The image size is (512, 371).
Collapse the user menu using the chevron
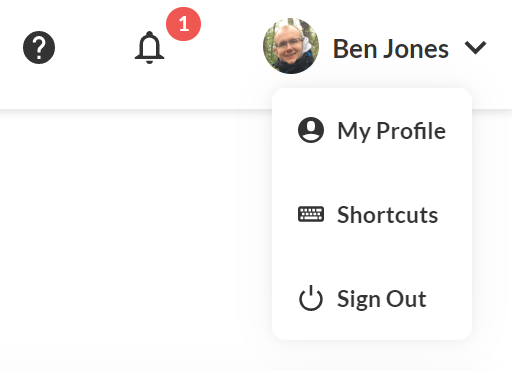click(475, 48)
